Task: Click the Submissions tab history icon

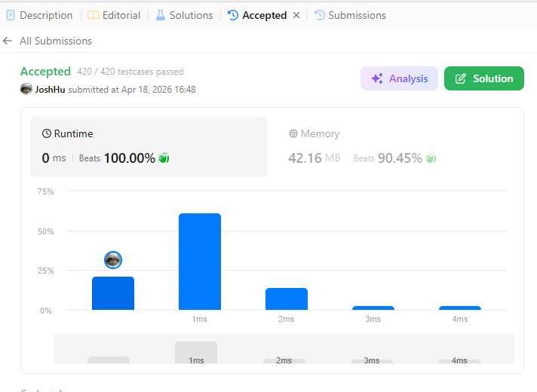Action: coord(320,15)
